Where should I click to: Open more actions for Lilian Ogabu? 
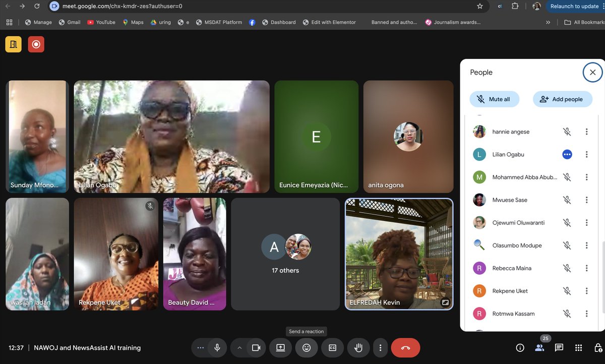click(x=586, y=154)
